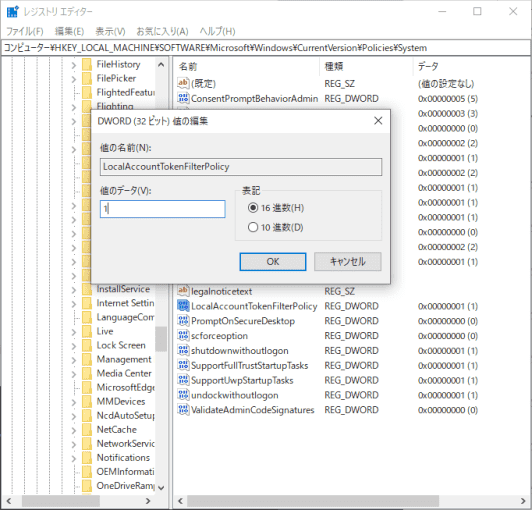Viewport: 532px width, 510px height.
Task: Click the scforceoption DWORD icon
Action: pyautogui.click(x=183, y=336)
